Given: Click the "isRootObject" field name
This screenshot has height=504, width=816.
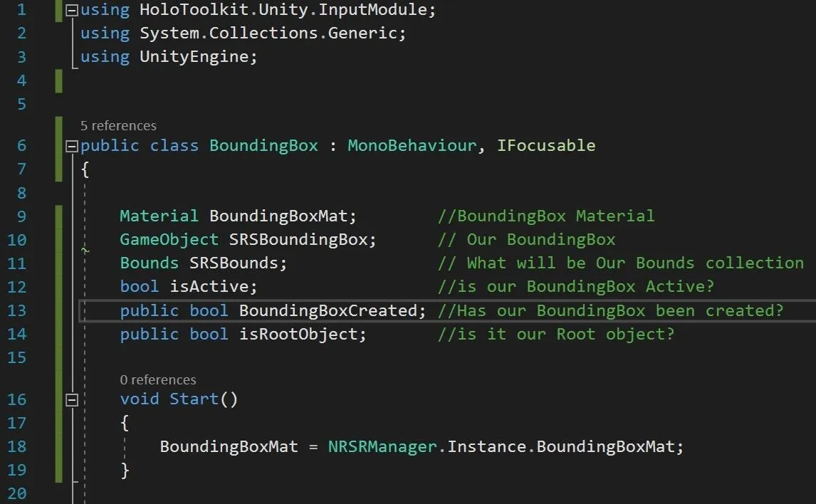Looking at the screenshot, I should 298,334.
